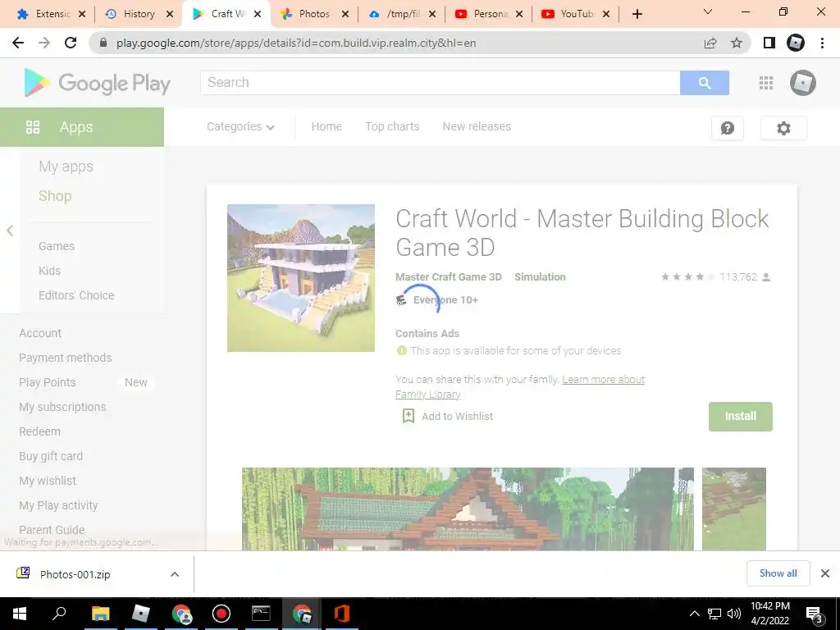Open My subscriptions
This screenshot has height=630, width=840.
pos(62,407)
